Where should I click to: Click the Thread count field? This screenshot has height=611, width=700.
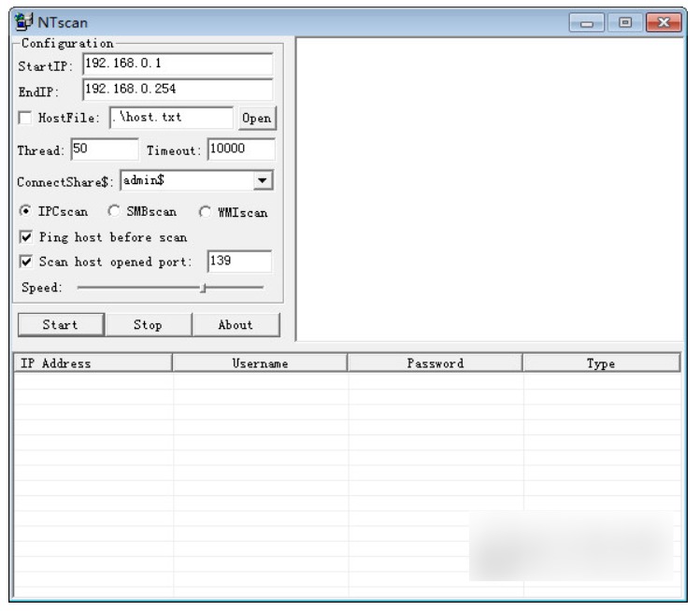click(x=105, y=149)
